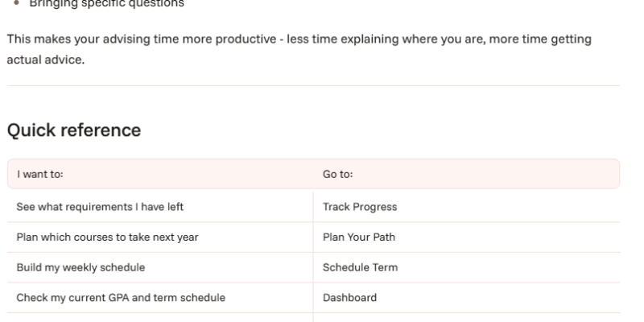
Task: Select the "Build my weekly schedule" cell
Action: click(x=160, y=268)
